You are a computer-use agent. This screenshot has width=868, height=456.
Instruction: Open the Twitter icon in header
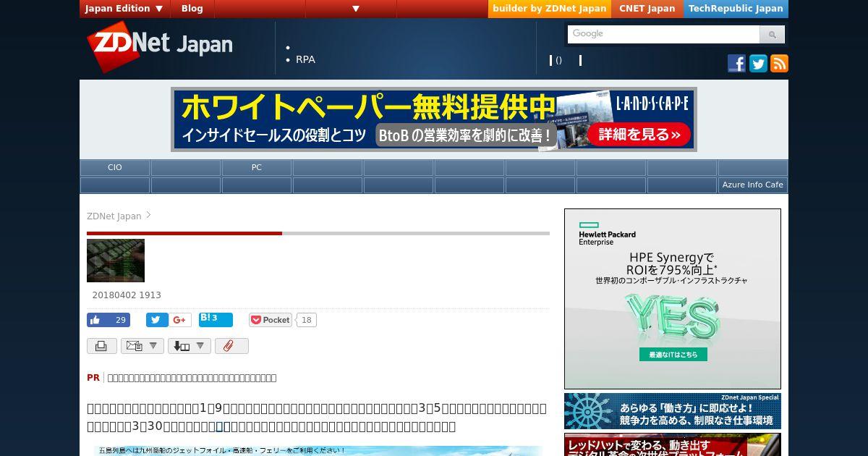click(x=758, y=63)
